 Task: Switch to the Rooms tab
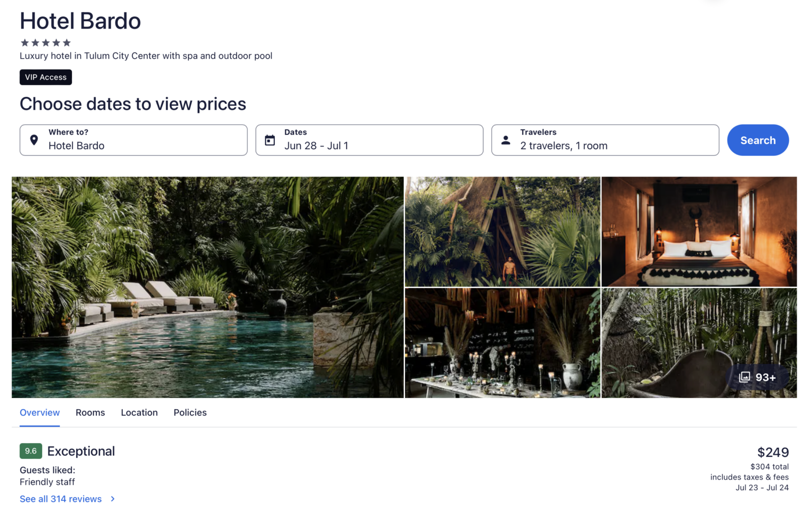[x=90, y=412]
